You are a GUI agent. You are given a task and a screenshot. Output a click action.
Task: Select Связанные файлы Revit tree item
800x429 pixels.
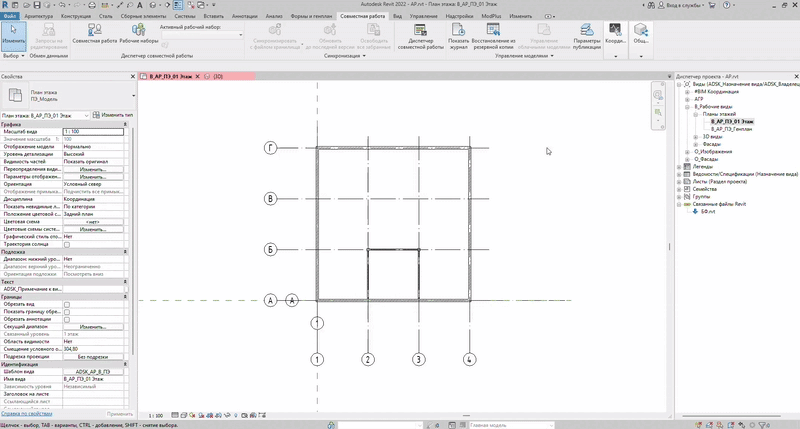[719, 204]
